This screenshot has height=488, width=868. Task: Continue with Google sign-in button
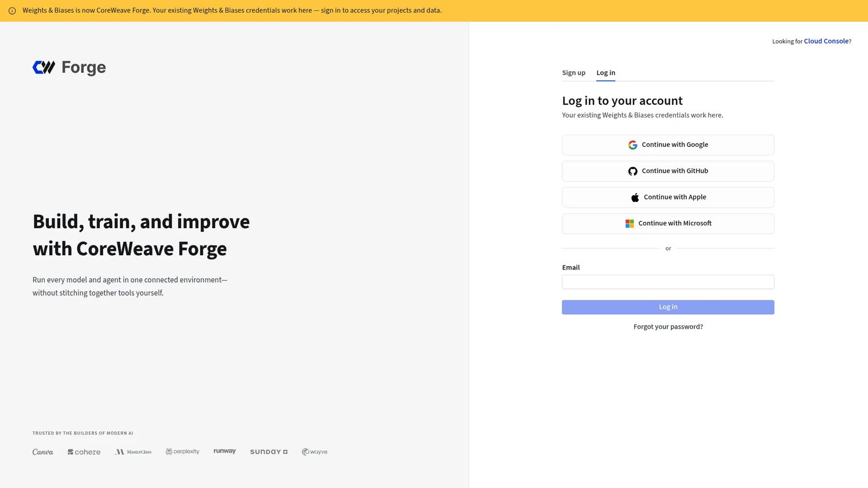(x=668, y=145)
